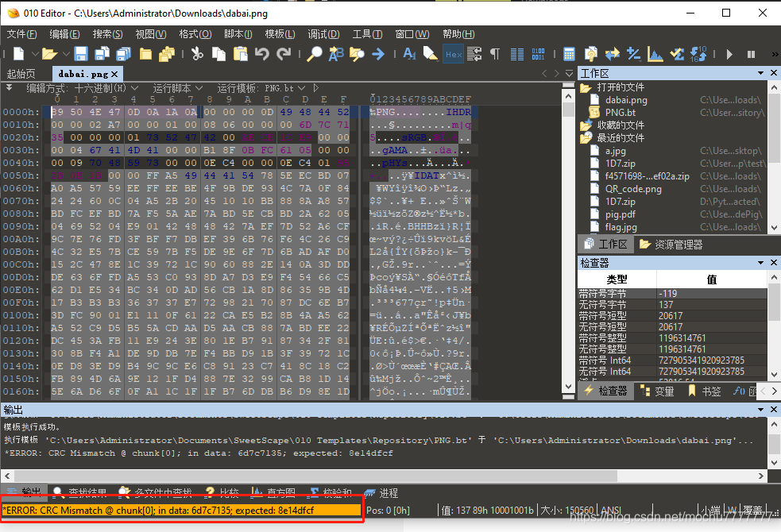Open the Font settings icon
Screen dimensions: 781x532
click(409, 54)
